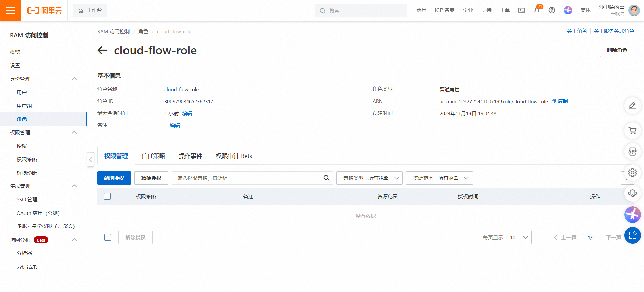This screenshot has width=644, height=292.
Task: Tick the bottom checkbox near 解除授权
Action: pyautogui.click(x=108, y=237)
